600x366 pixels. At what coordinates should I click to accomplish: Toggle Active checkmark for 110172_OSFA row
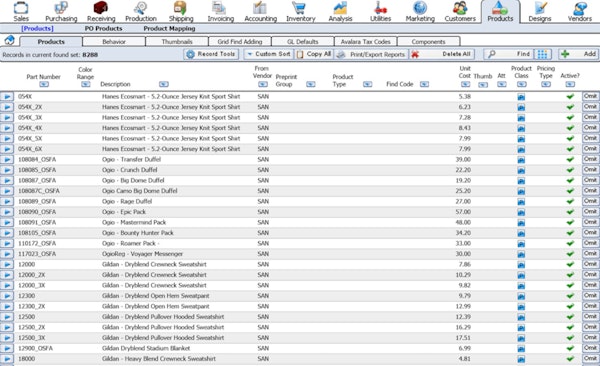[570, 243]
